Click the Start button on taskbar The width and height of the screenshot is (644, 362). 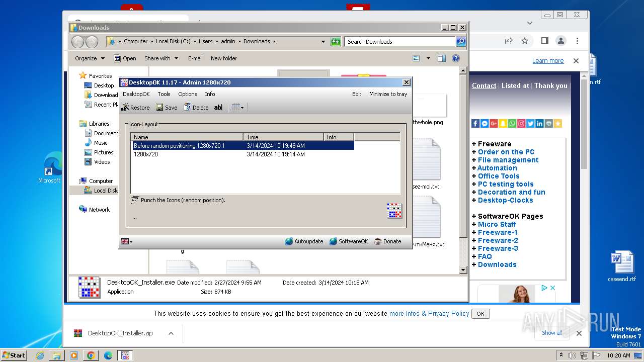click(14, 355)
